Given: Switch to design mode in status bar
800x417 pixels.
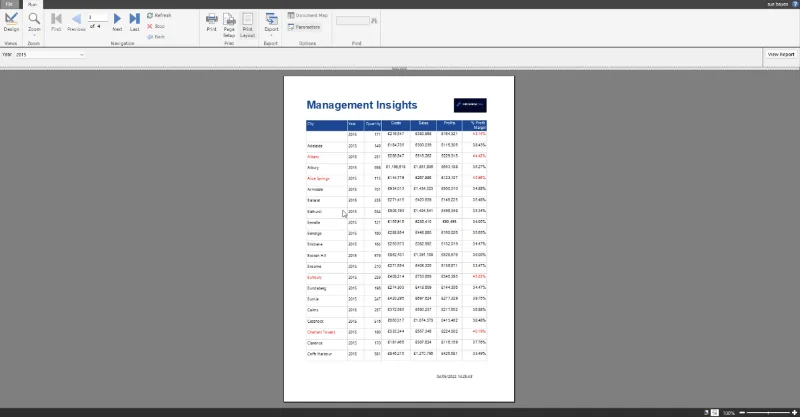Looking at the screenshot, I should pyautogui.click(x=706, y=412).
